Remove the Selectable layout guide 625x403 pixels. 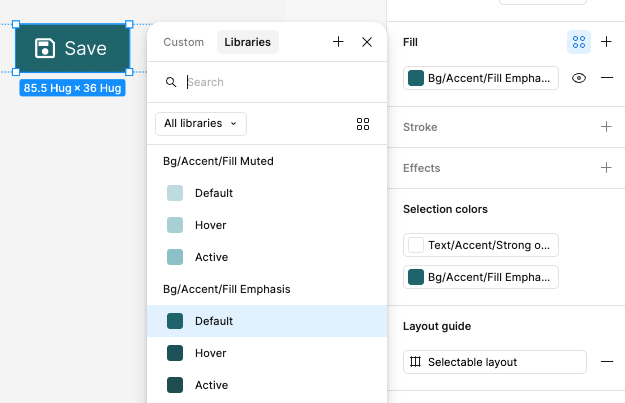click(606, 362)
